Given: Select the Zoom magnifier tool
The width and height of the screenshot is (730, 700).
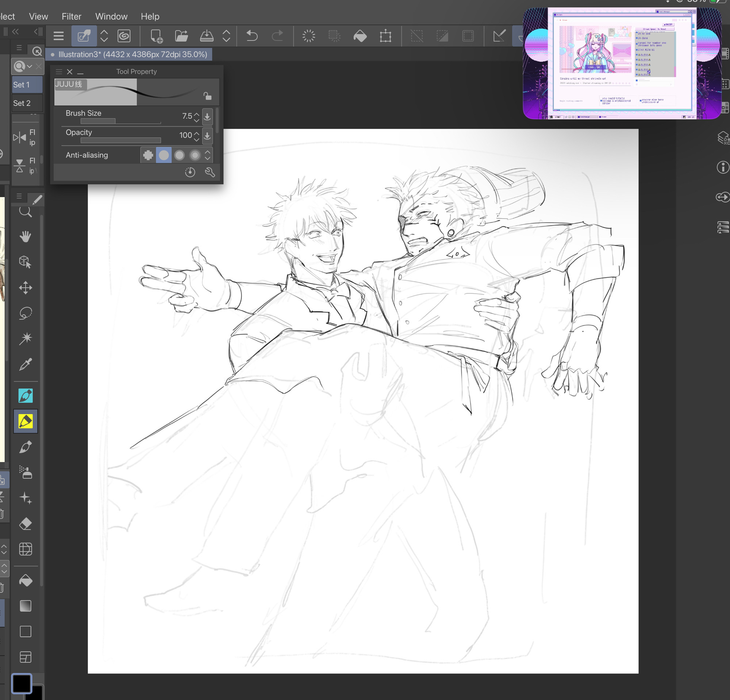Looking at the screenshot, I should 25,211.
